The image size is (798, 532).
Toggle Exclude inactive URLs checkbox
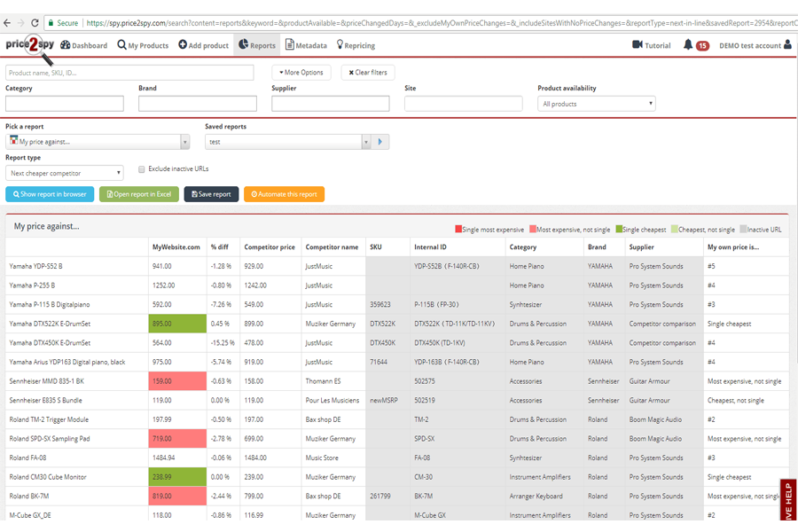[142, 169]
